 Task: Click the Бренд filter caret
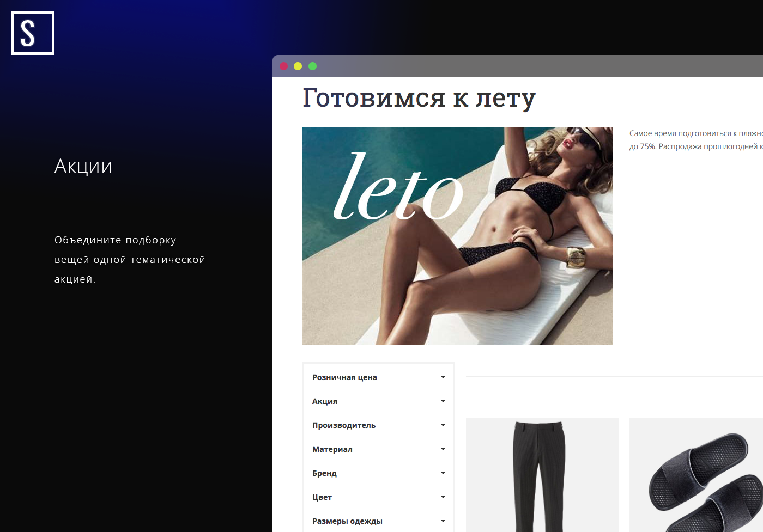point(443,473)
